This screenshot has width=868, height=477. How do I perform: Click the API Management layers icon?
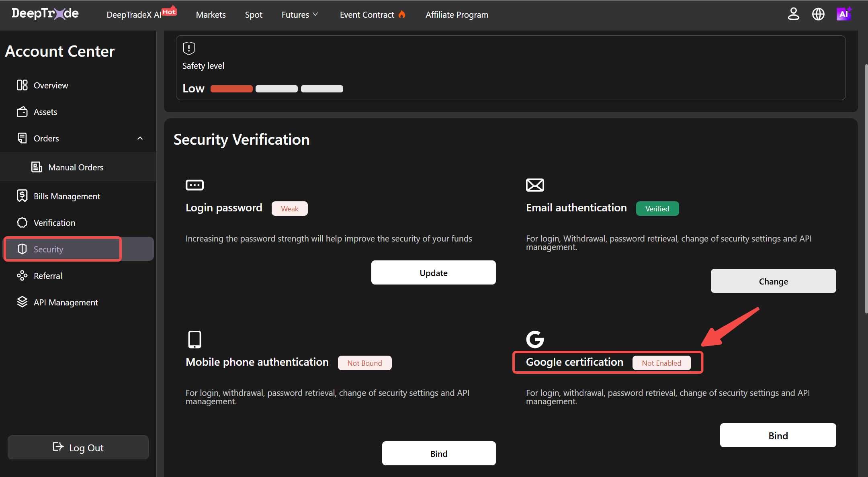point(22,302)
